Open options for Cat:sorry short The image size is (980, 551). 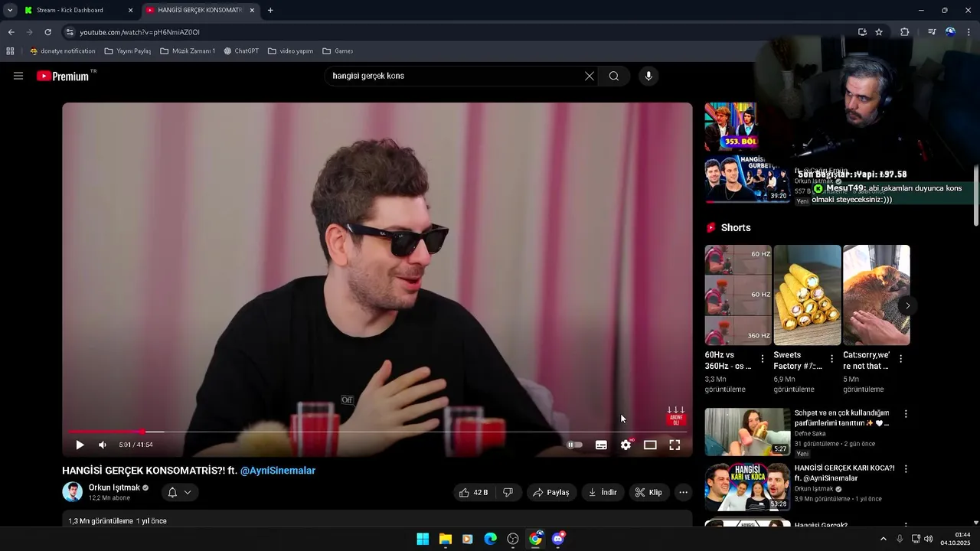[900, 358]
